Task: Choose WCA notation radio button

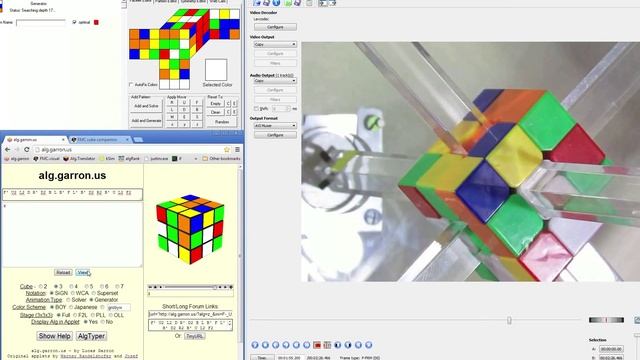Action: pos(73,293)
